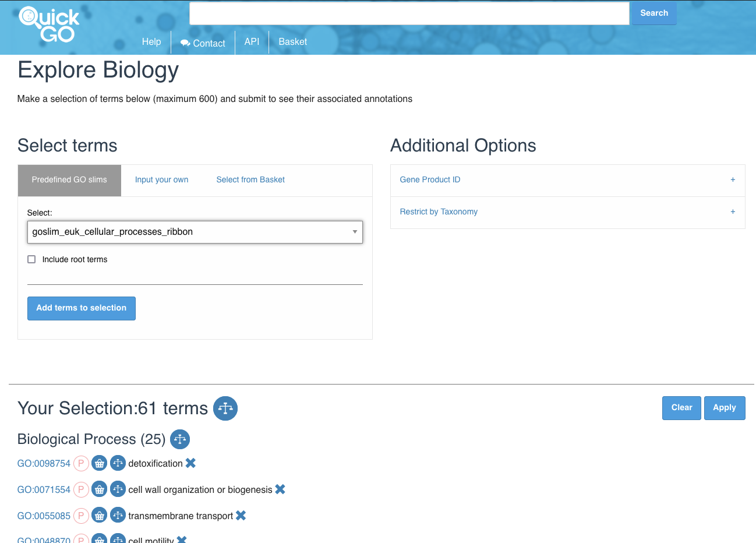Image resolution: width=756 pixels, height=543 pixels.
Task: Show ancestor chart for cell wall organization
Action: 118,489
